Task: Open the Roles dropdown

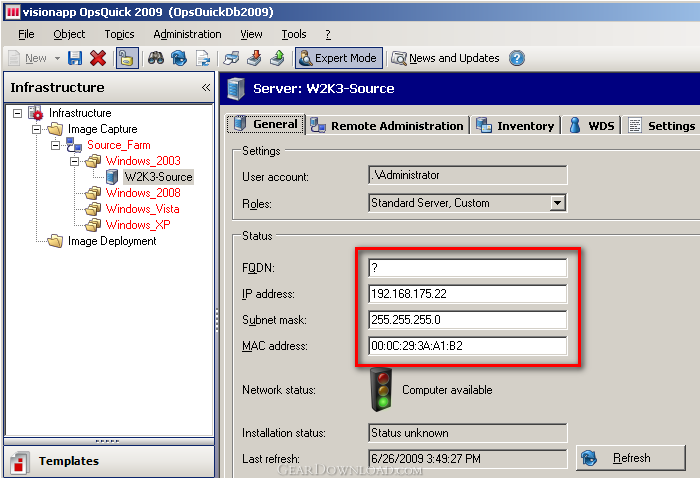Action: pos(557,203)
